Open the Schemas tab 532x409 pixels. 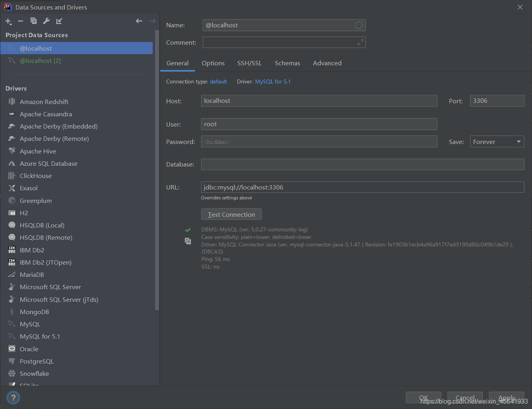pos(287,63)
